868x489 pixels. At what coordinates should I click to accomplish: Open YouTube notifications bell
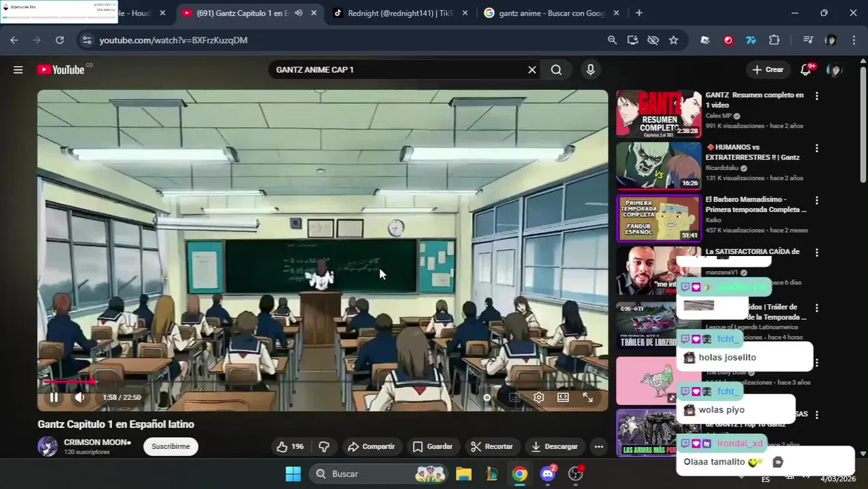click(806, 69)
